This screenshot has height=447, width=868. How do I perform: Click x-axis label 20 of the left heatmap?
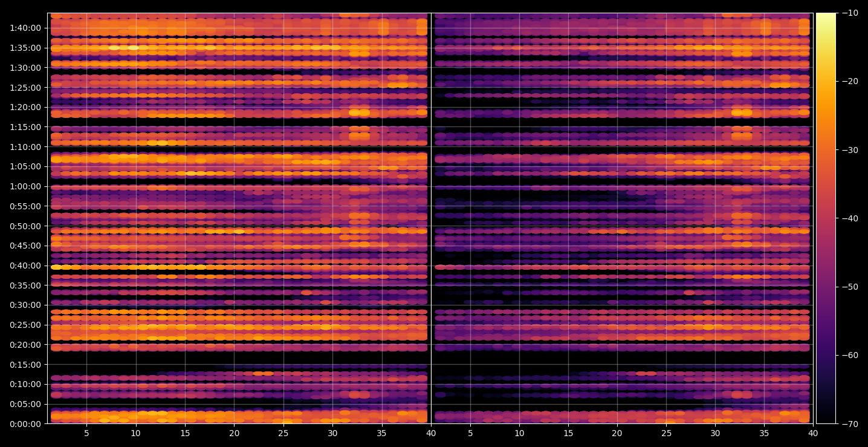(234, 433)
